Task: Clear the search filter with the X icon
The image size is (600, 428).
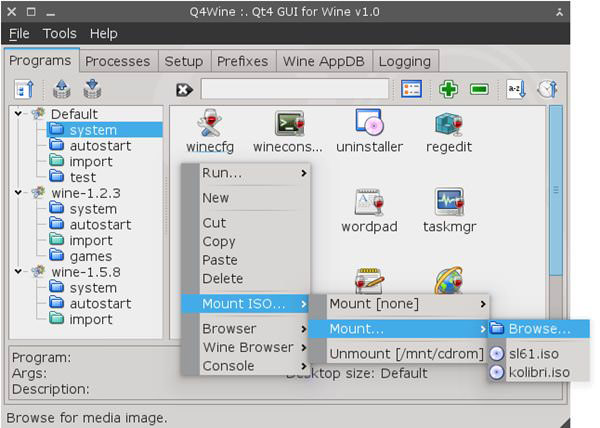Action: tap(184, 90)
